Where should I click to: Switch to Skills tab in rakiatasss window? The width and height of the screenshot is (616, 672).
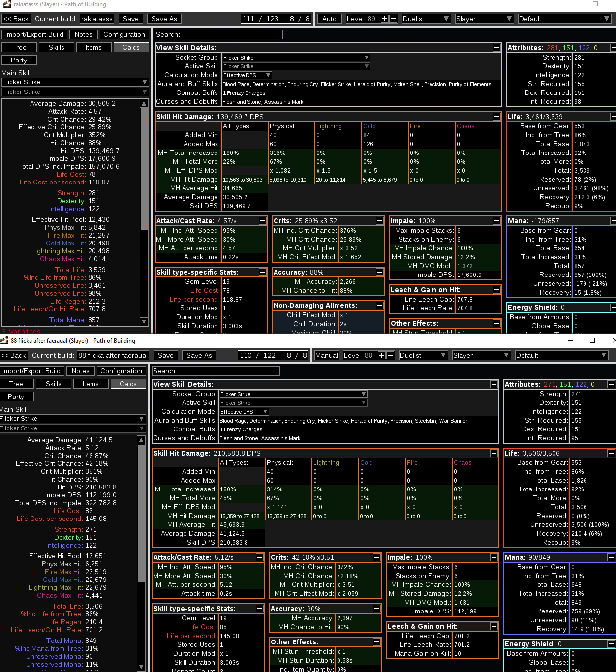pyautogui.click(x=57, y=47)
